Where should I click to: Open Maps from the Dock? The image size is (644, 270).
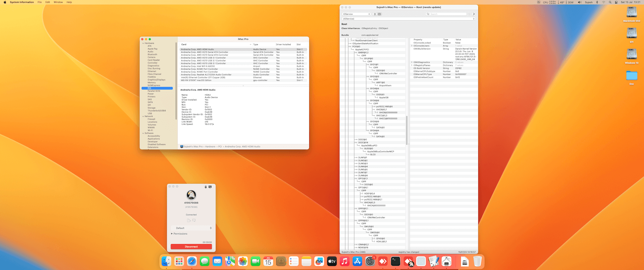pos(230,261)
